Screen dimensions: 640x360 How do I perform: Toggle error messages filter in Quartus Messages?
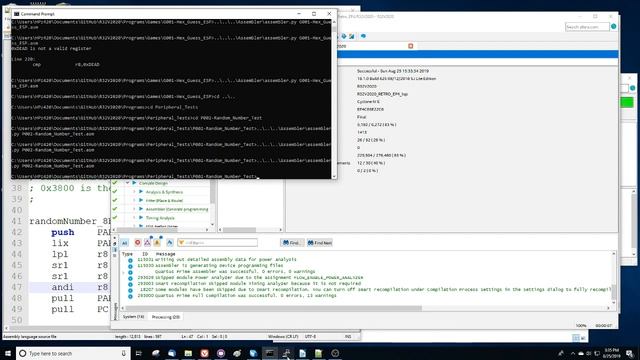tap(138, 243)
